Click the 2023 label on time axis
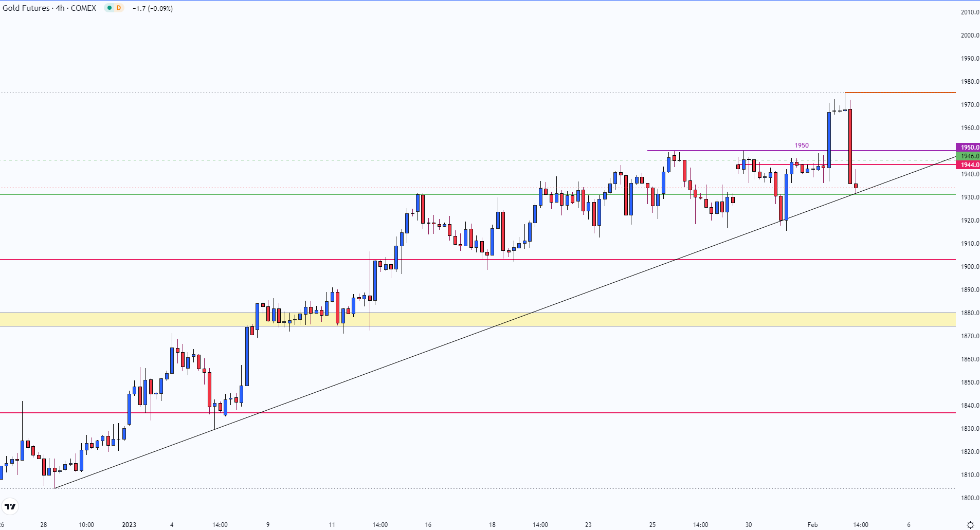The width and height of the screenshot is (980, 530). tap(129, 525)
